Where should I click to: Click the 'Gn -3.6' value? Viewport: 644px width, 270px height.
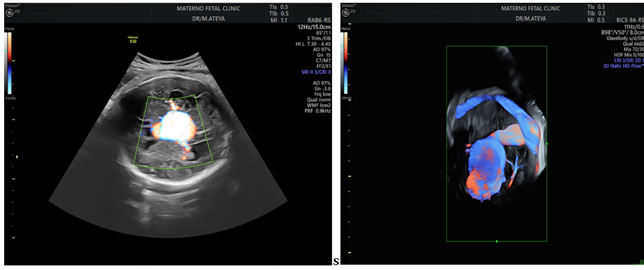[x=322, y=88]
